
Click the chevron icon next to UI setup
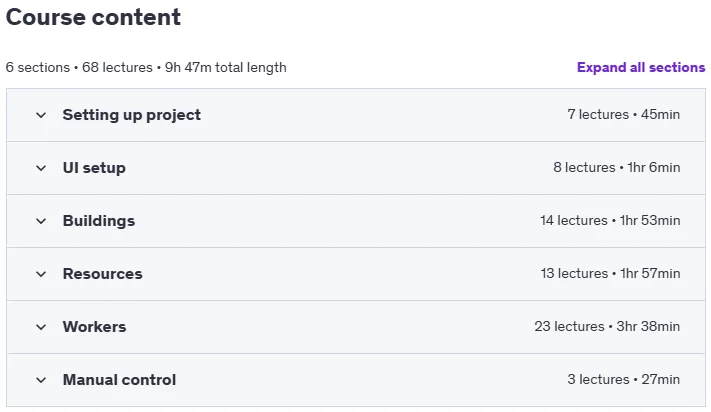coord(41,168)
